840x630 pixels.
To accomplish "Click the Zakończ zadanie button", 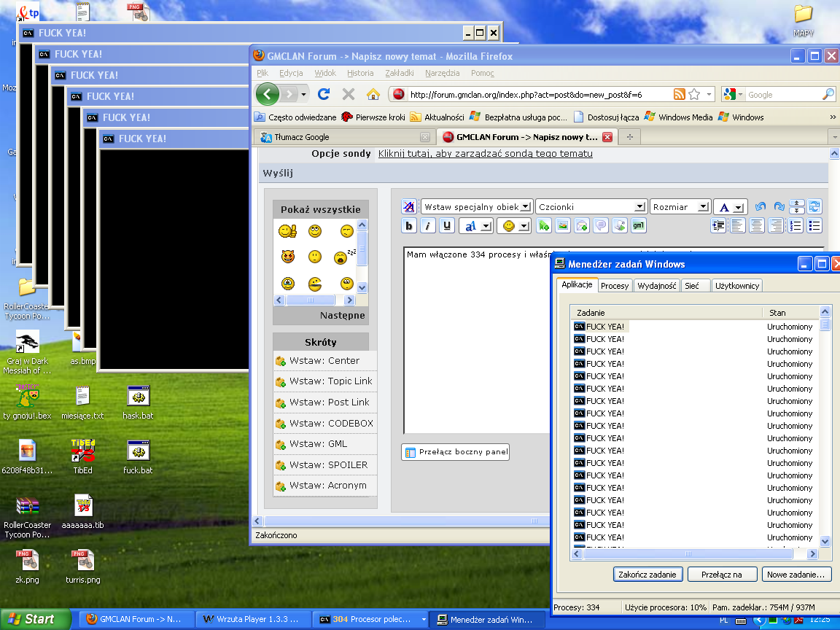I will (x=648, y=575).
